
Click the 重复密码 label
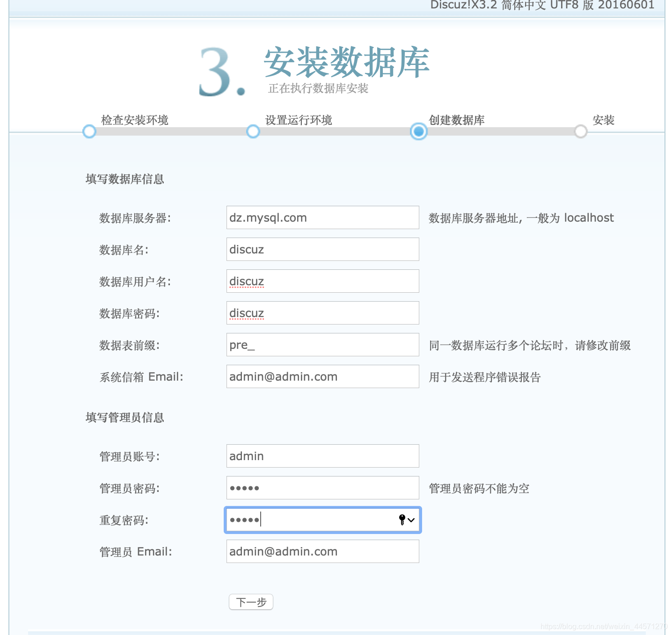(x=124, y=520)
